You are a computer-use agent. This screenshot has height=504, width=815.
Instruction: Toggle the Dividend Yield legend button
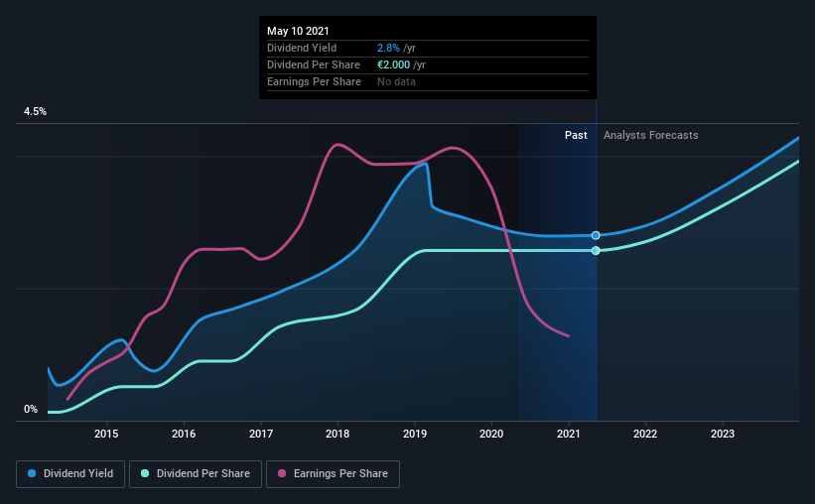(70, 474)
